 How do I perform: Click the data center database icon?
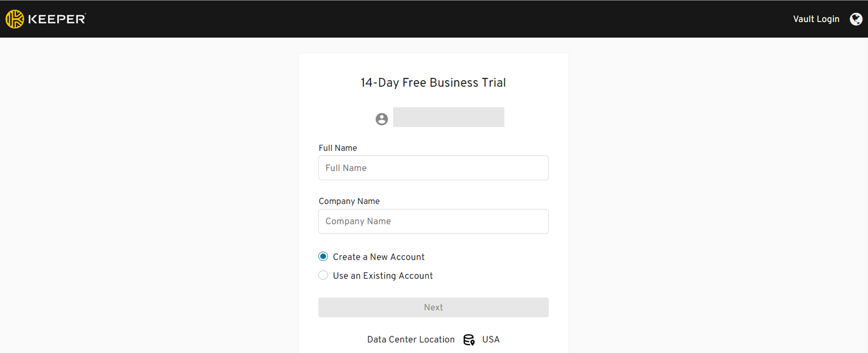(x=469, y=340)
